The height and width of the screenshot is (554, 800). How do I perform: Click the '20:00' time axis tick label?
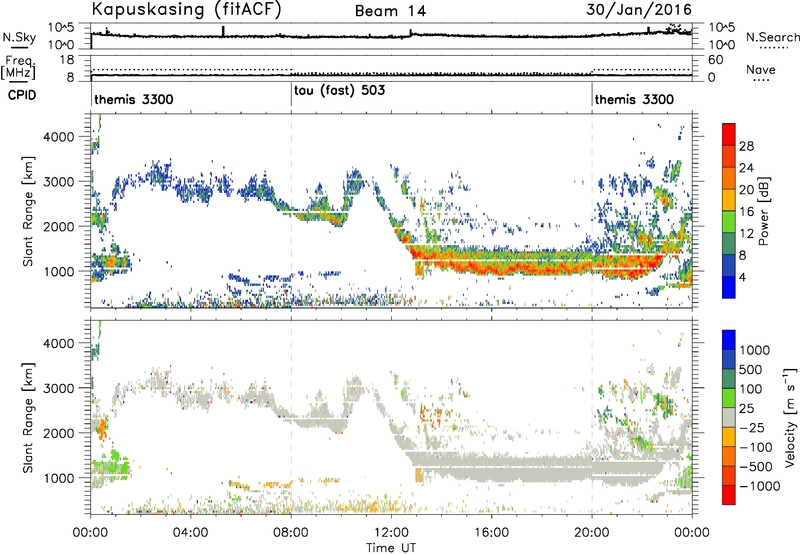tap(592, 533)
